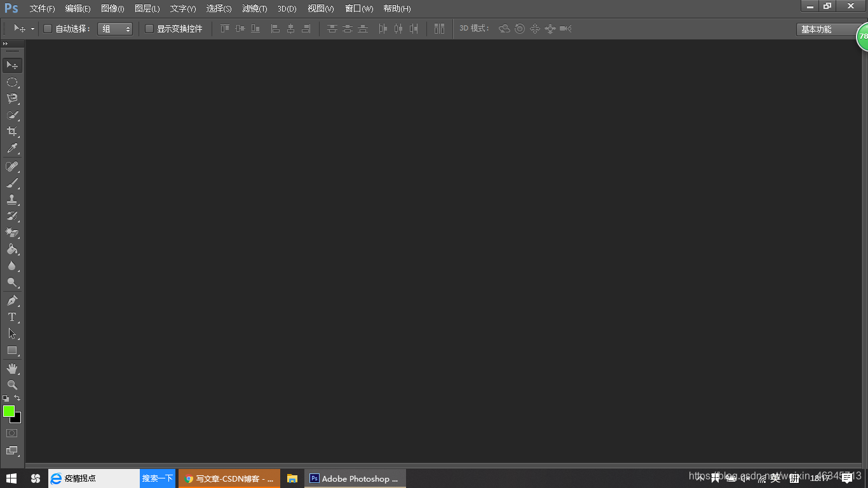The width and height of the screenshot is (868, 488).
Task: Click the 3D rotate object icon
Action: (x=505, y=29)
